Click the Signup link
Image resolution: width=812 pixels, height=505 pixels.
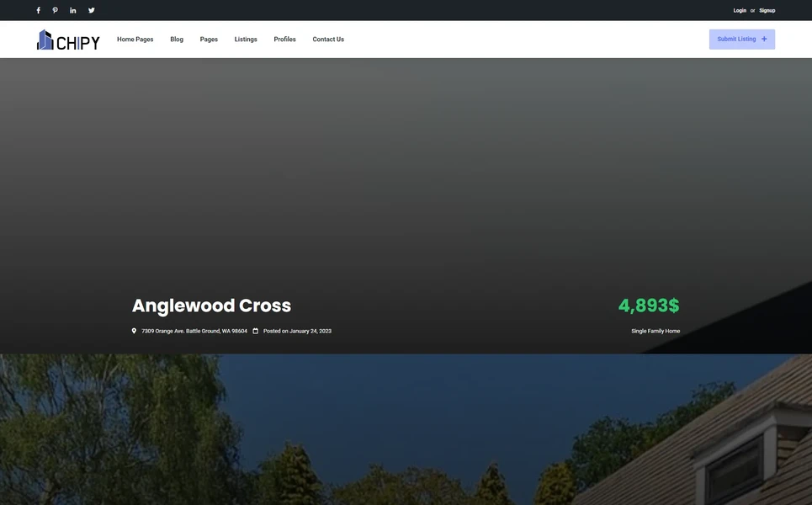coord(767,10)
